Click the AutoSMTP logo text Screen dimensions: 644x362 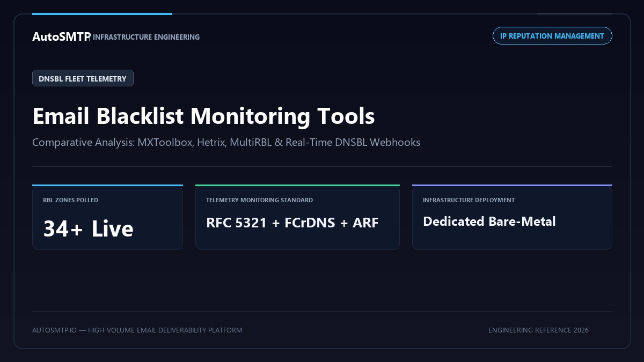tap(61, 36)
